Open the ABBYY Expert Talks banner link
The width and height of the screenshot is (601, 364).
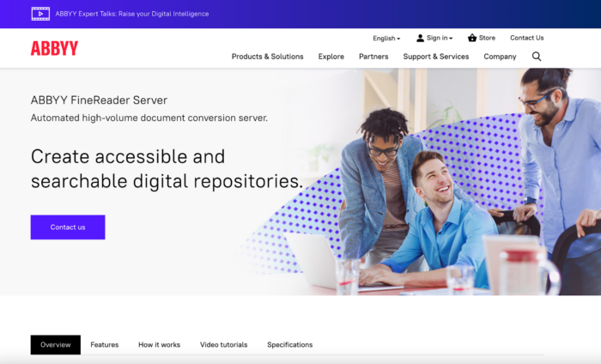point(132,14)
